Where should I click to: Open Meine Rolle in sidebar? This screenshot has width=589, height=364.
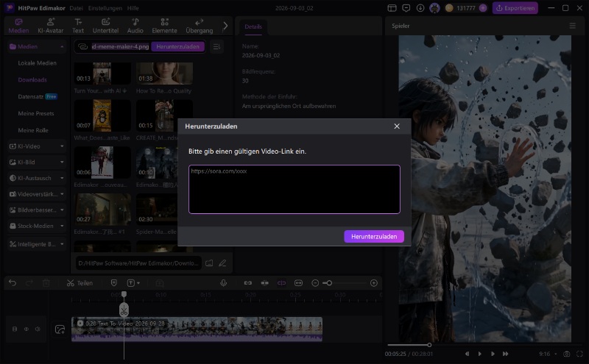click(33, 130)
